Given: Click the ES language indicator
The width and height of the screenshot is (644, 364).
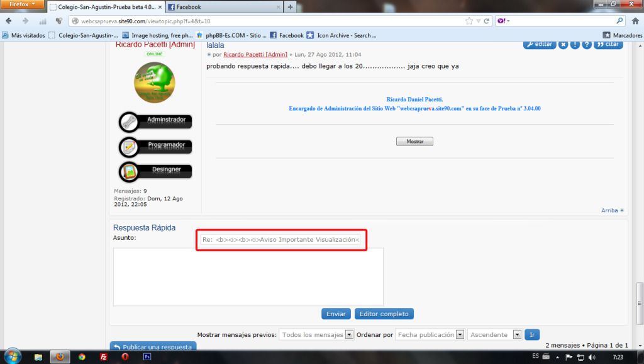Looking at the screenshot, I should click(535, 356).
